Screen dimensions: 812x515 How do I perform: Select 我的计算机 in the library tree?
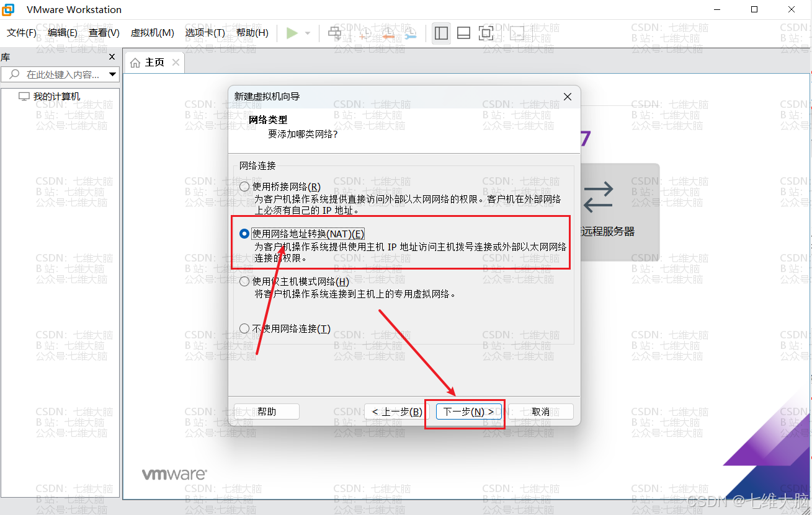[x=56, y=97]
